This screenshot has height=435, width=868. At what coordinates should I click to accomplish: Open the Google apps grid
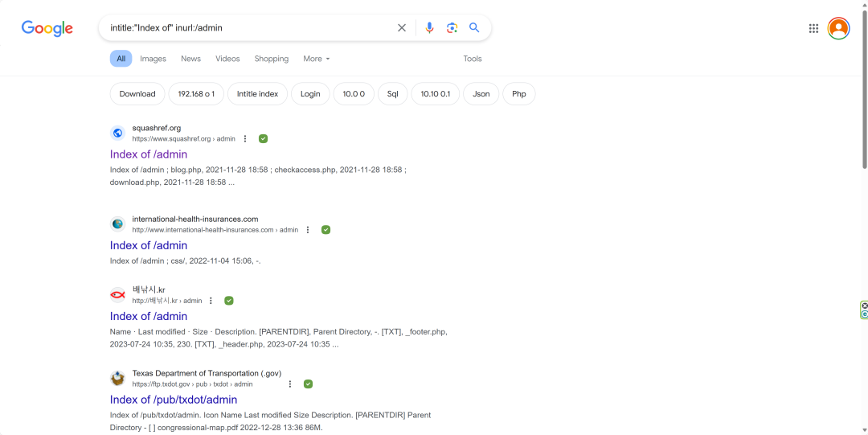813,28
